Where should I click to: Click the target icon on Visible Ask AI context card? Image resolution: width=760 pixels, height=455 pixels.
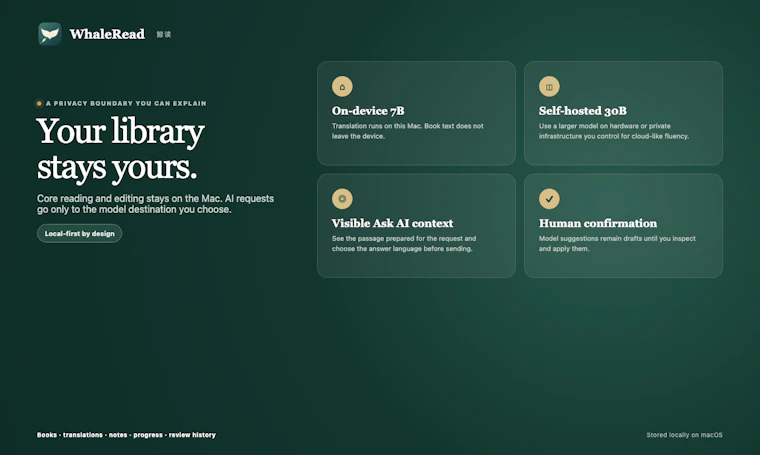click(342, 199)
